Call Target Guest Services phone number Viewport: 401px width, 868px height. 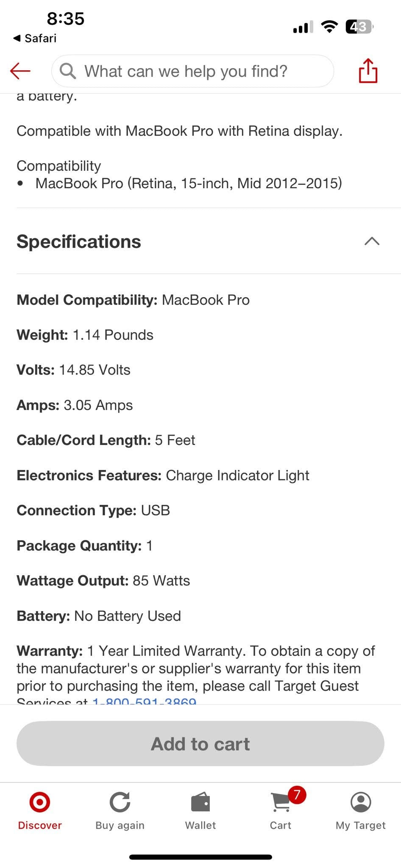pyautogui.click(x=144, y=700)
